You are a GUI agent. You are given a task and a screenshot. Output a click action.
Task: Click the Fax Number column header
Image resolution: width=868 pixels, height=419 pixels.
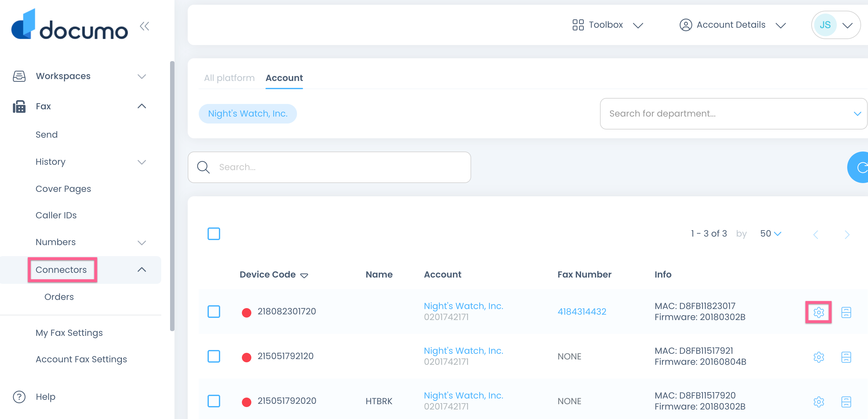584,274
